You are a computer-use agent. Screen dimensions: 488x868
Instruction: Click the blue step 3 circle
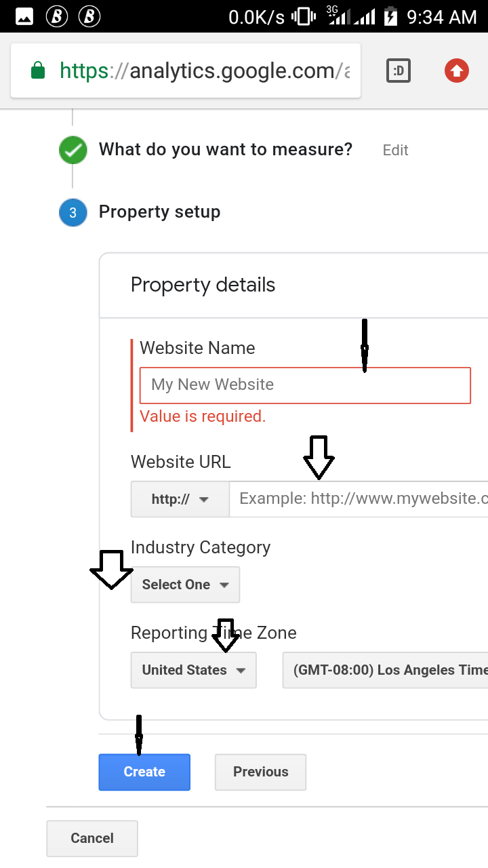(x=73, y=212)
